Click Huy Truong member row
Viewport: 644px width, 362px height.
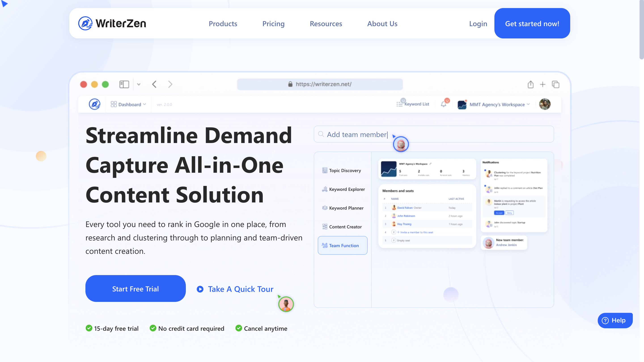427,224
